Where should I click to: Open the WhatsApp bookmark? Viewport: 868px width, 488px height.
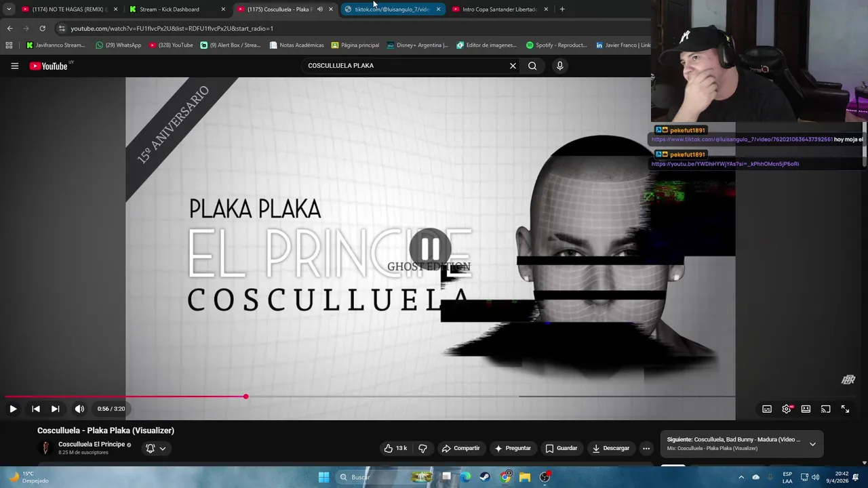click(119, 45)
